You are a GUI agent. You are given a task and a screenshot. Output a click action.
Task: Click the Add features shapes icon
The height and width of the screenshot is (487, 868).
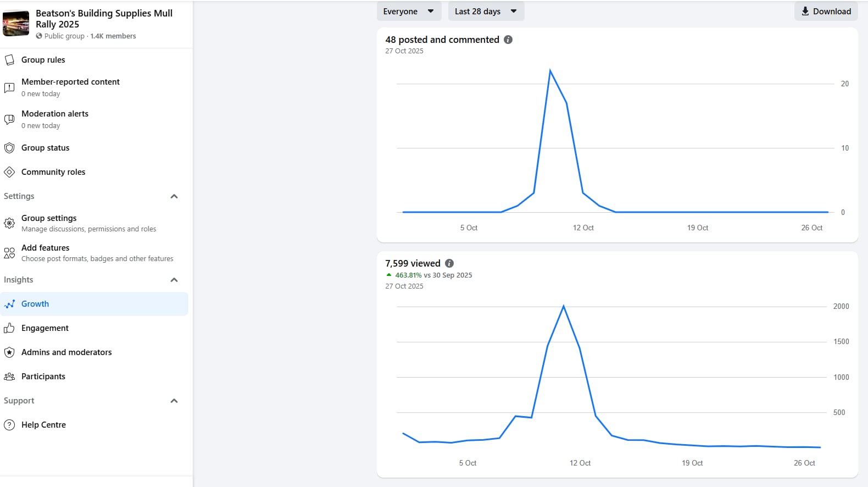9,253
